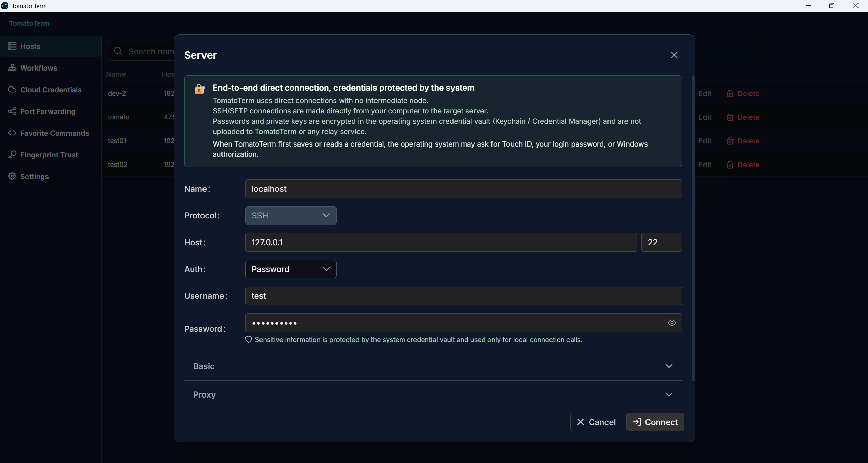Open the Workflows sidebar section
Screen dimensions: 868x463
(x=51, y=68)
